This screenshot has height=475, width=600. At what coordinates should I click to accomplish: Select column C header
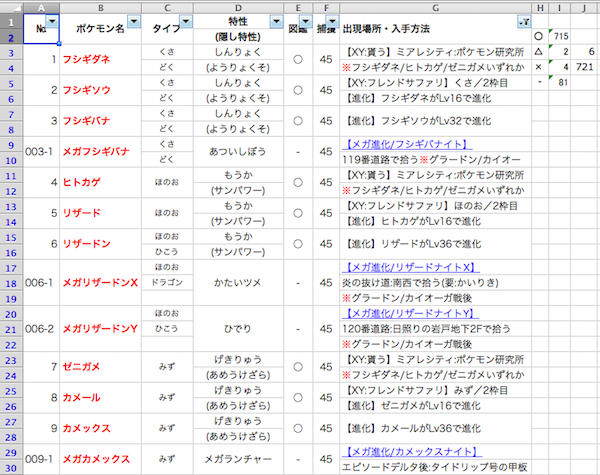168,8
